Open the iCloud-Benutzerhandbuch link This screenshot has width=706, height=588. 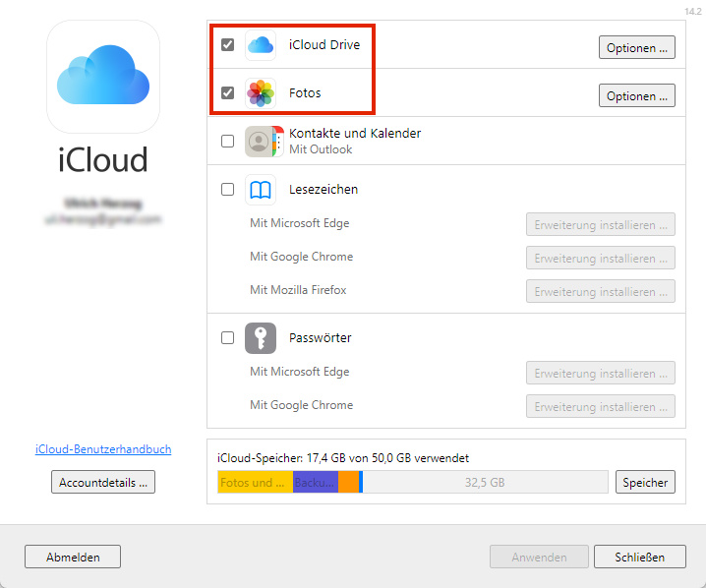pyautogui.click(x=103, y=449)
